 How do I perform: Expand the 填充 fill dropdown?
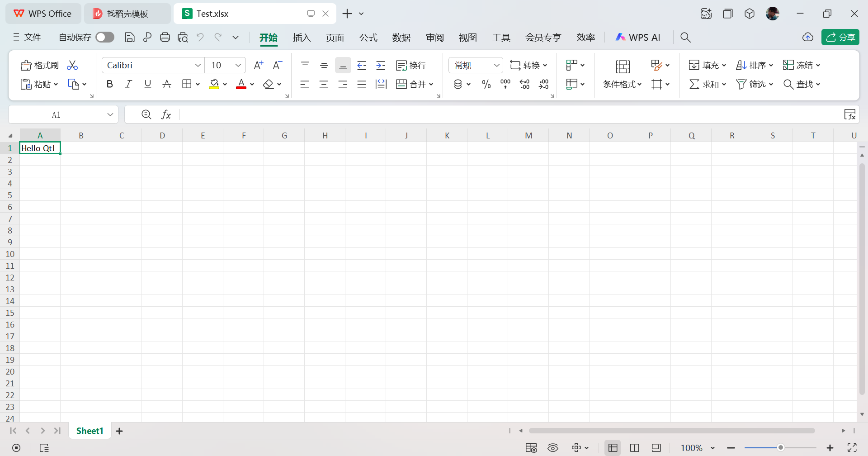(x=724, y=66)
